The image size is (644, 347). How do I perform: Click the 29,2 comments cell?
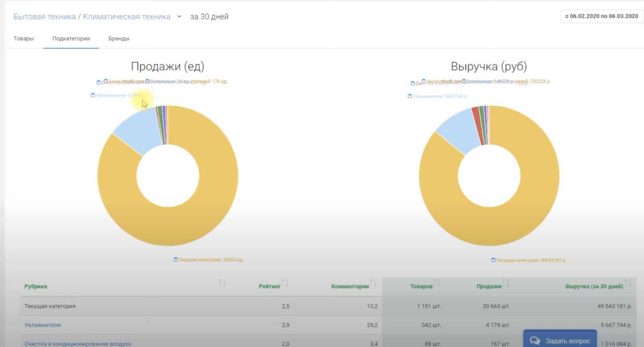(372, 325)
